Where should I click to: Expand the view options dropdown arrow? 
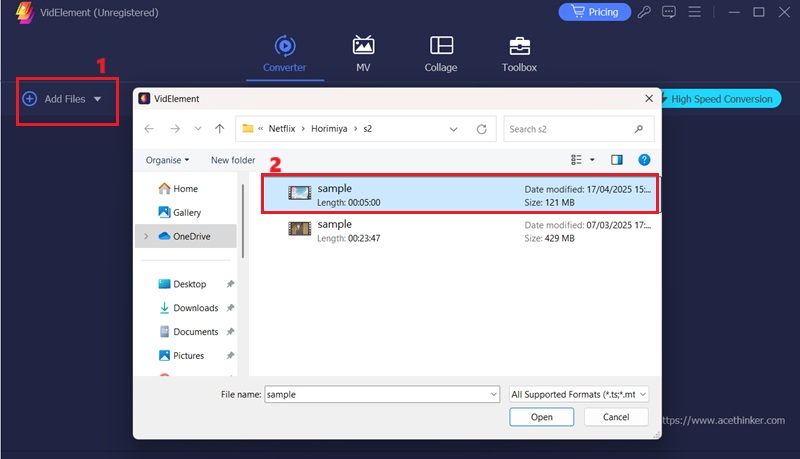592,160
